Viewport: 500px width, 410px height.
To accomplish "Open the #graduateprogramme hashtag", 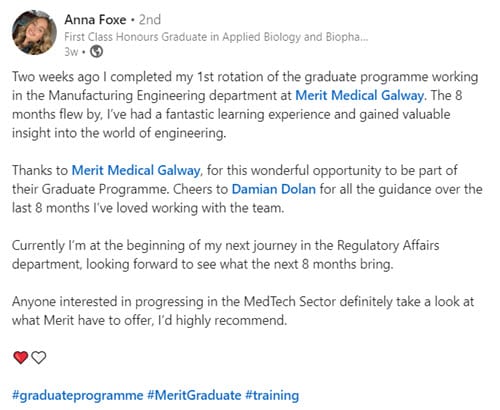I will pyautogui.click(x=78, y=396).
